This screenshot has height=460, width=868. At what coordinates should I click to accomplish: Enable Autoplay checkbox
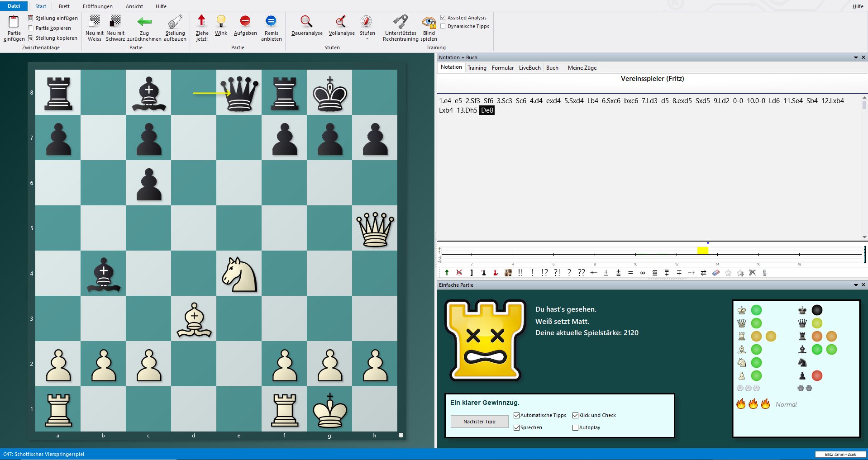pyautogui.click(x=575, y=427)
